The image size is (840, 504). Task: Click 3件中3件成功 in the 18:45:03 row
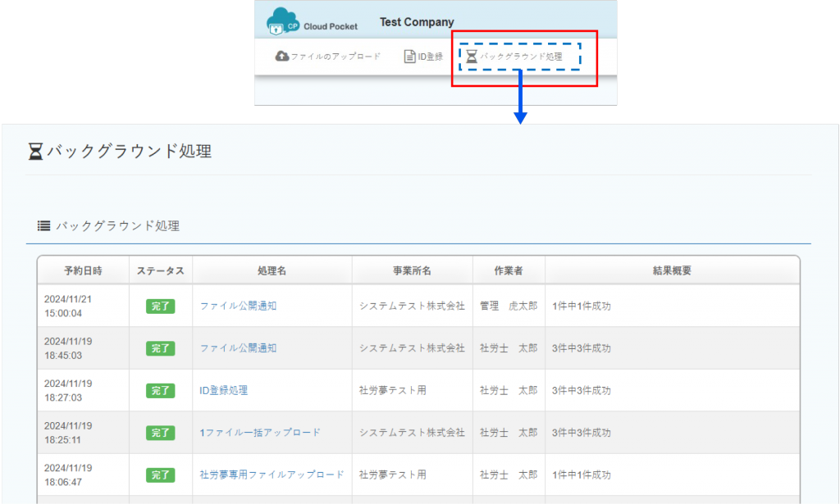coord(582,348)
